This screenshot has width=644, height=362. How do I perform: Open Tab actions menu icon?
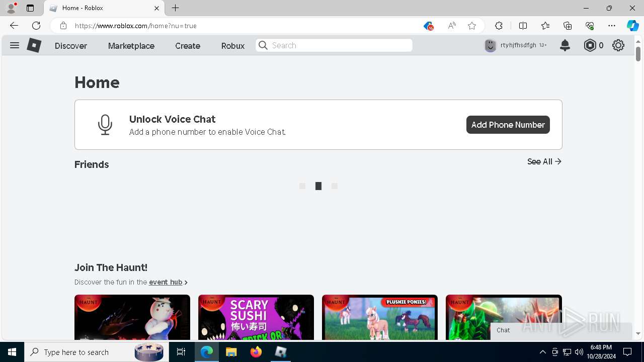(30, 8)
